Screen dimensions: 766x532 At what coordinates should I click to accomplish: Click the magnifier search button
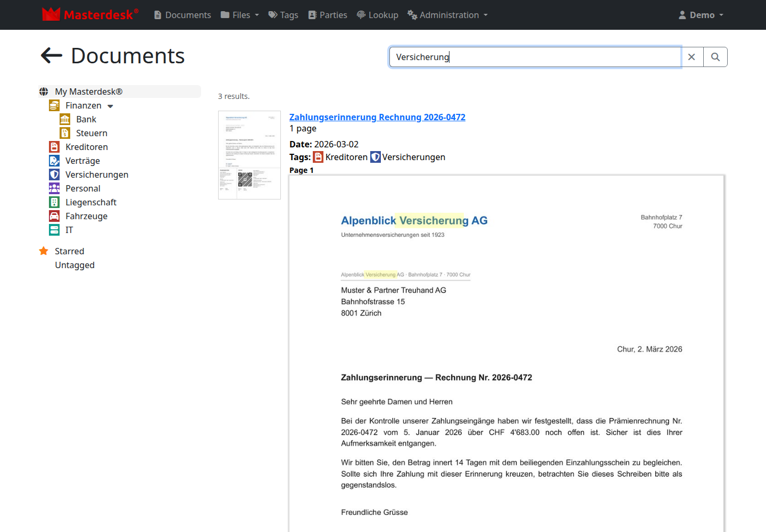(715, 57)
